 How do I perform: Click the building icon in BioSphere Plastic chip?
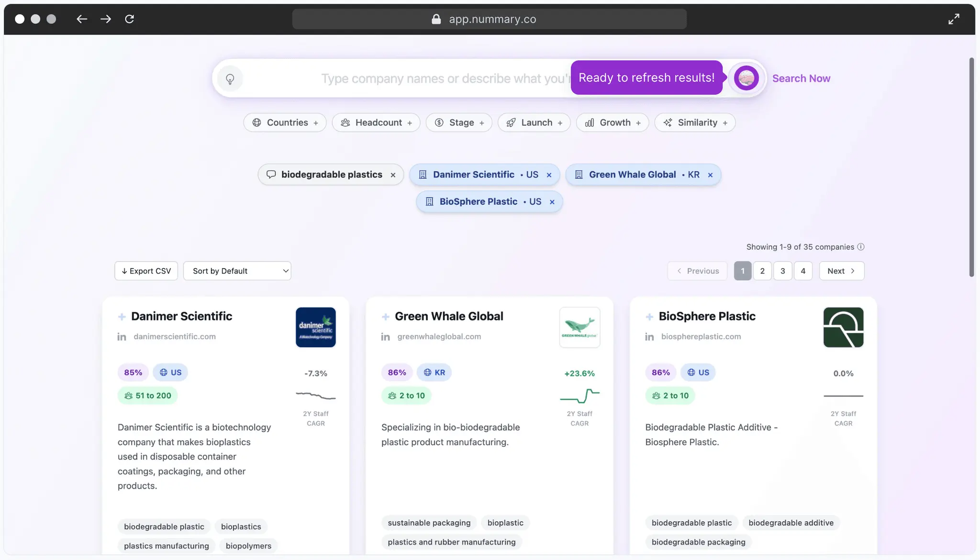click(x=429, y=201)
